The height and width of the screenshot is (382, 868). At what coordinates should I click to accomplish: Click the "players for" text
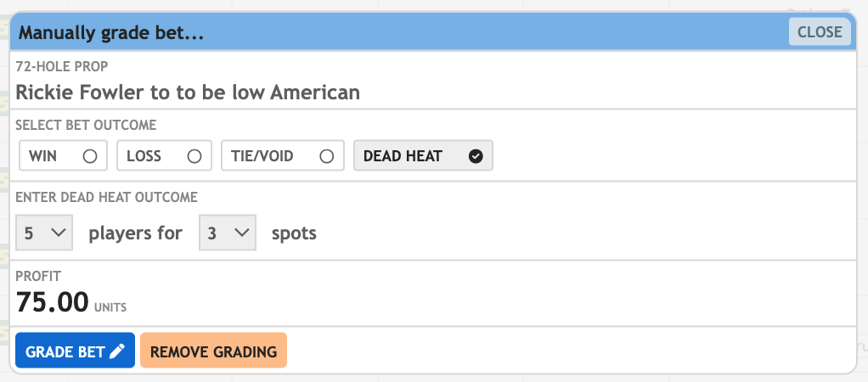coord(135,233)
